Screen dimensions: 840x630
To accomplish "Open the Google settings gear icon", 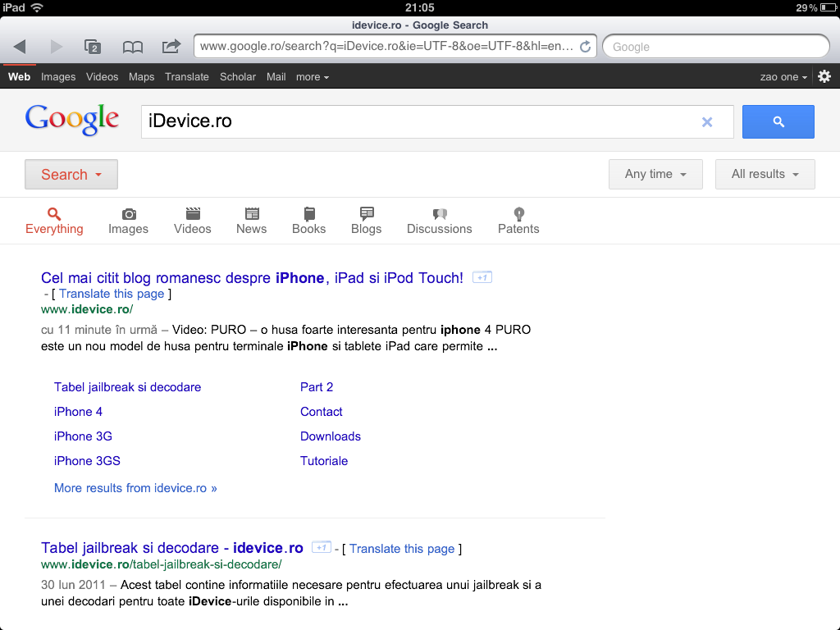I will 824,76.
